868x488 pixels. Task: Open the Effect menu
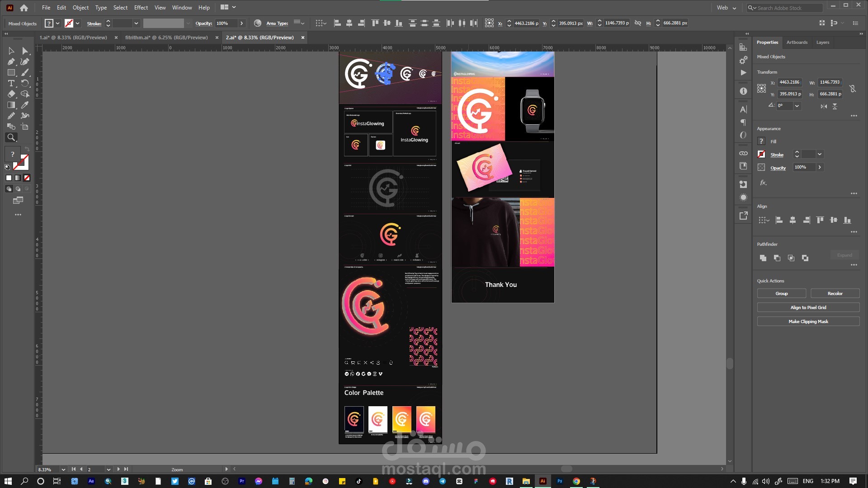(x=141, y=8)
